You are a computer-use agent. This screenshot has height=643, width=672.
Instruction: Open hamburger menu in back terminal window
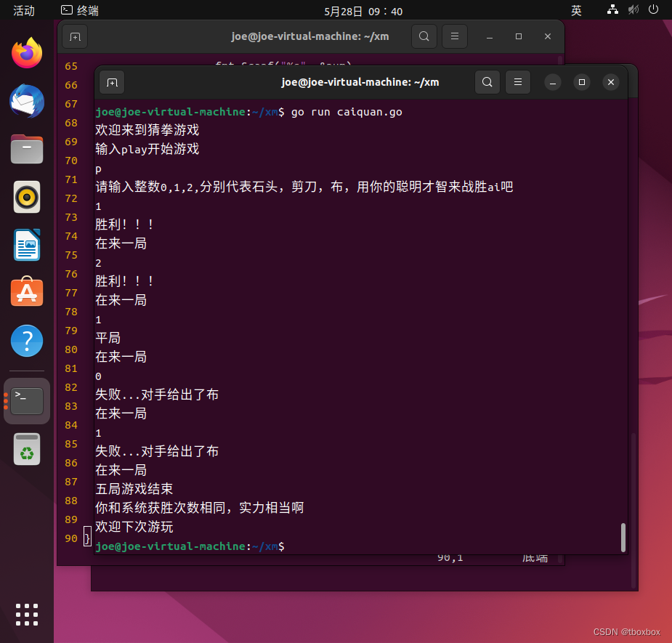[455, 36]
